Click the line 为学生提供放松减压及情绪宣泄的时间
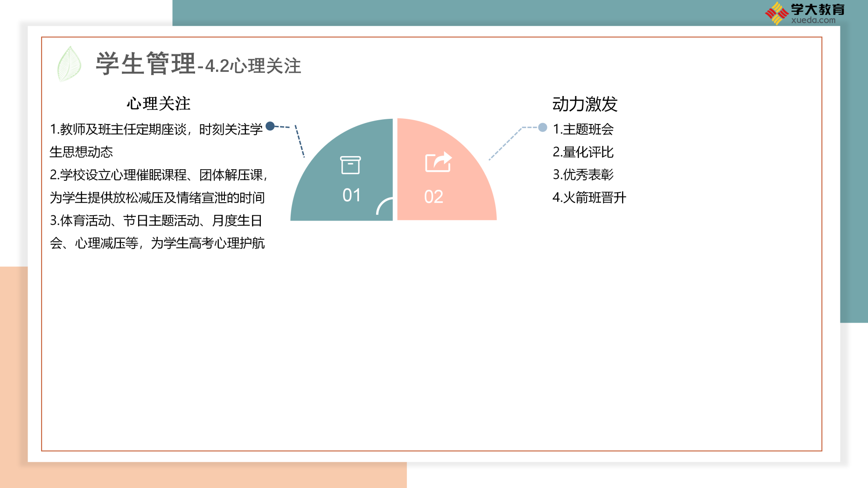The image size is (868, 488). 157,198
